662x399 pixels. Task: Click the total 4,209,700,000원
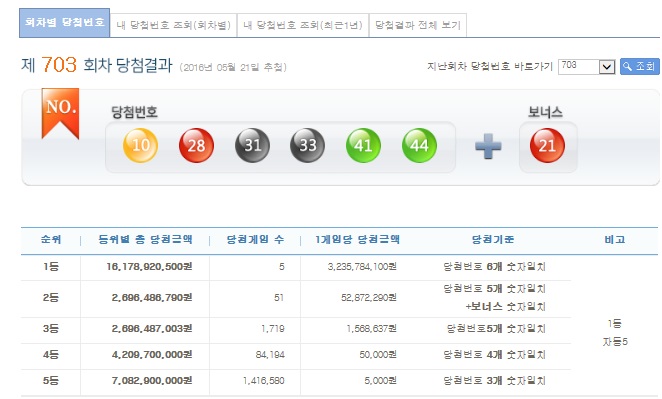point(152,355)
